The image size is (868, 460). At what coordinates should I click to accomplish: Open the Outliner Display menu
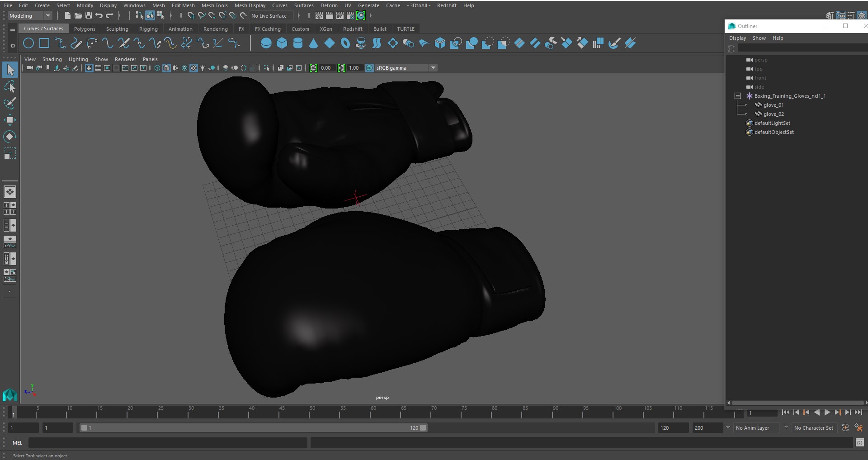737,38
